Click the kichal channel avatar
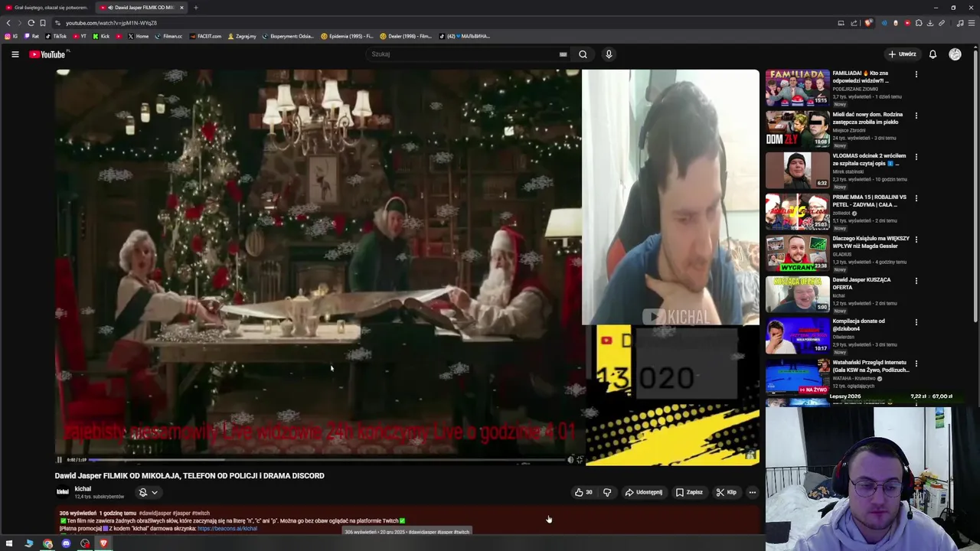Viewport: 980px width, 551px height. tap(63, 492)
